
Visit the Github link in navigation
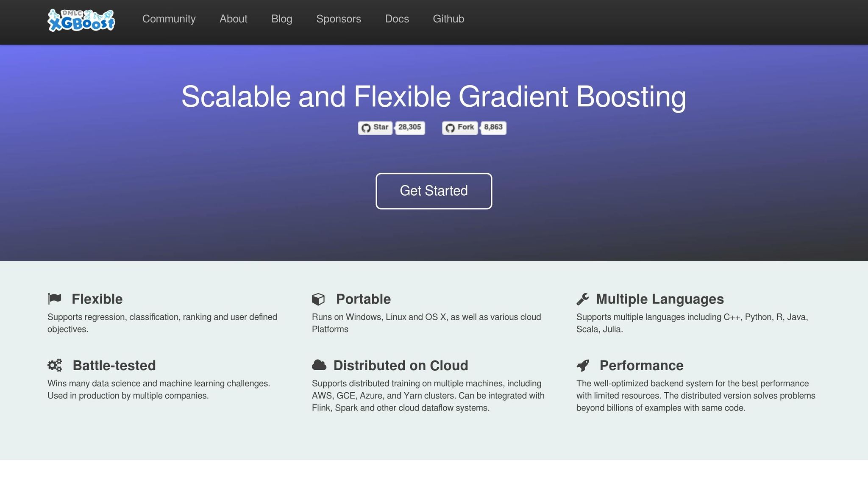[448, 19]
